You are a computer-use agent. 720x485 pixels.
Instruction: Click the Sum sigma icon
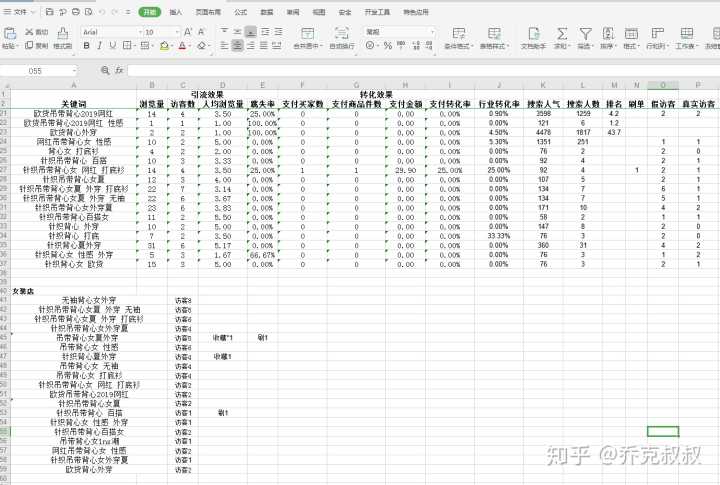click(562, 33)
